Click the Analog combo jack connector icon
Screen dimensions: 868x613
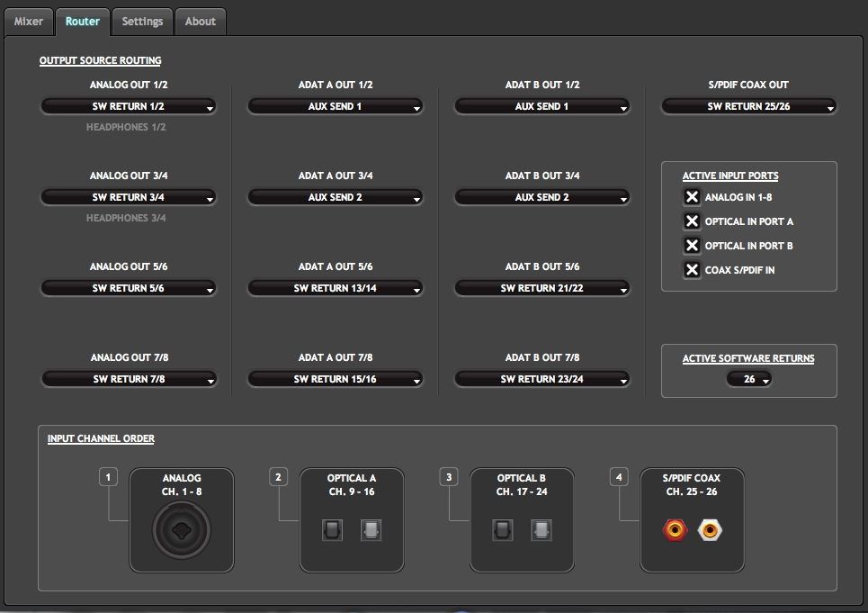(182, 530)
